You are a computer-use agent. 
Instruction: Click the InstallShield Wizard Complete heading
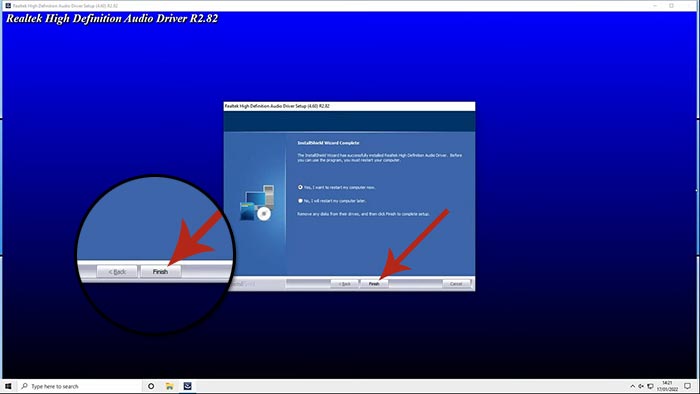click(328, 143)
